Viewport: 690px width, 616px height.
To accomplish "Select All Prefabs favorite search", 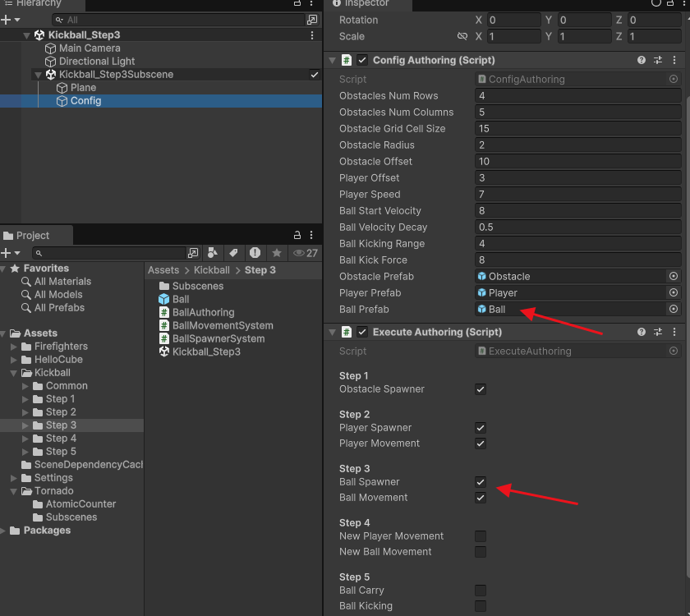I will (53, 308).
